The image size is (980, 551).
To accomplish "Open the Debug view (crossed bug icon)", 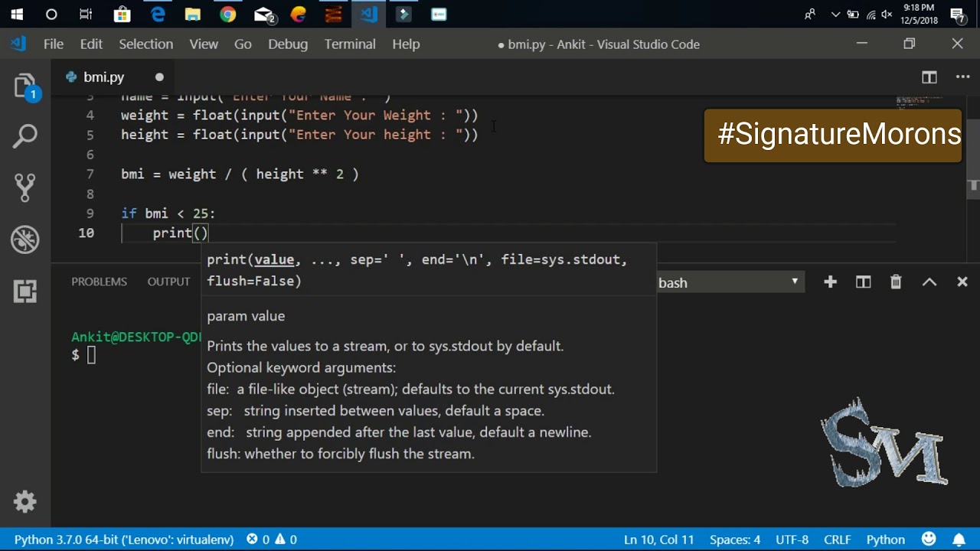I will point(25,240).
